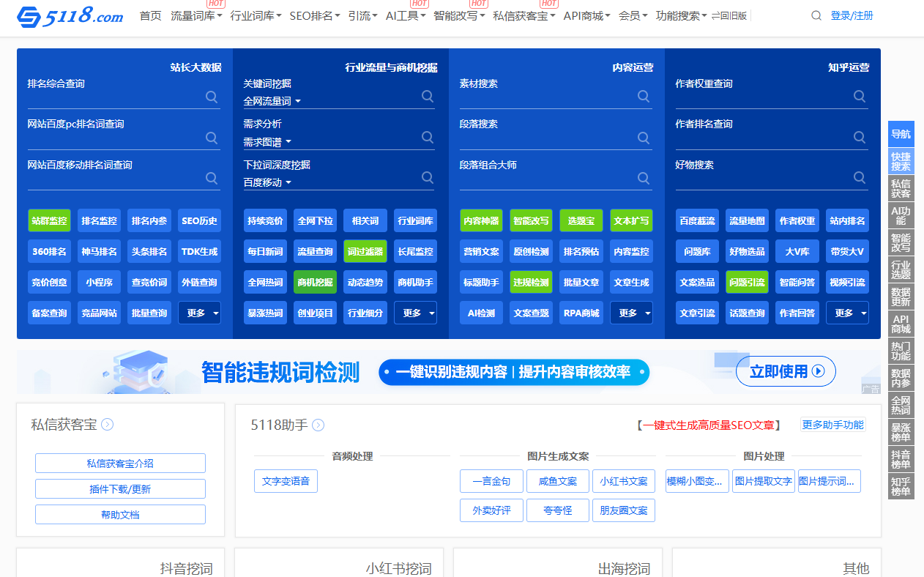Image resolution: width=924 pixels, height=577 pixels.
Task: Expand the 全网流量词 dropdown
Action: [x=272, y=101]
